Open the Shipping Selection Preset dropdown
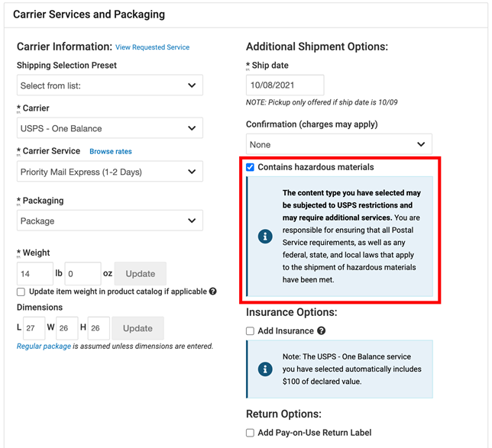The image size is (492, 448). (x=110, y=85)
